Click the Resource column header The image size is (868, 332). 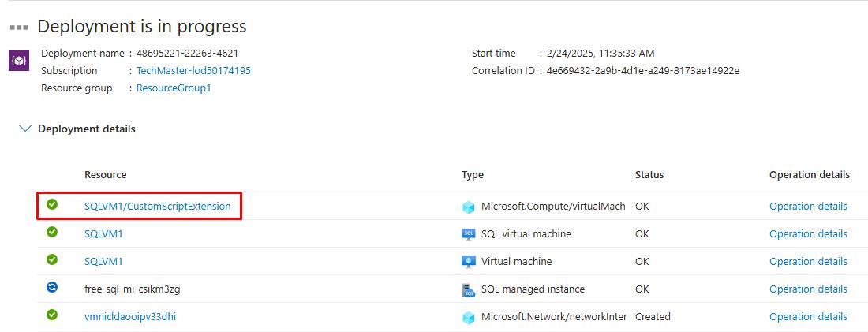tap(105, 174)
